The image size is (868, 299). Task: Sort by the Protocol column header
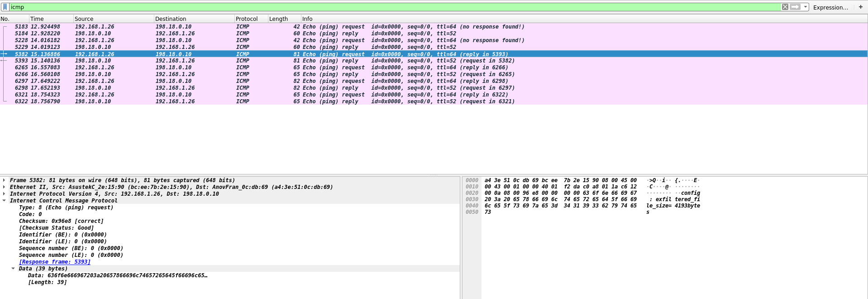(x=251, y=19)
